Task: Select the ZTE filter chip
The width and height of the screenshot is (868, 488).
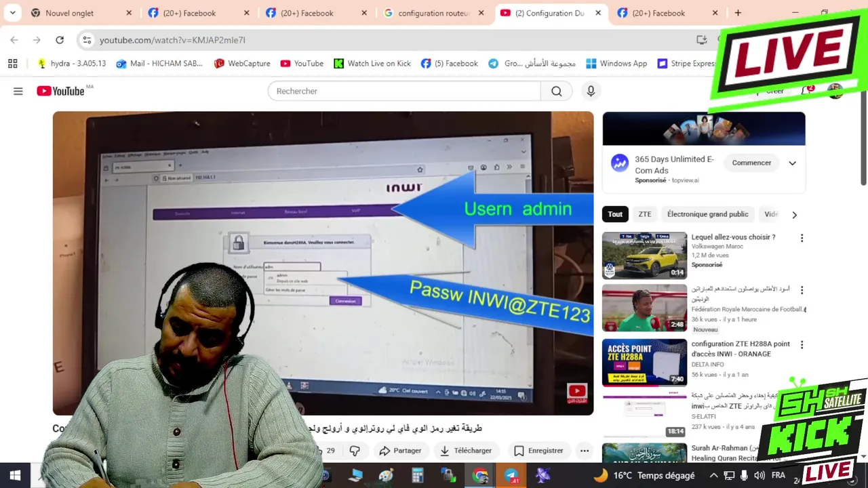Action: (x=644, y=214)
